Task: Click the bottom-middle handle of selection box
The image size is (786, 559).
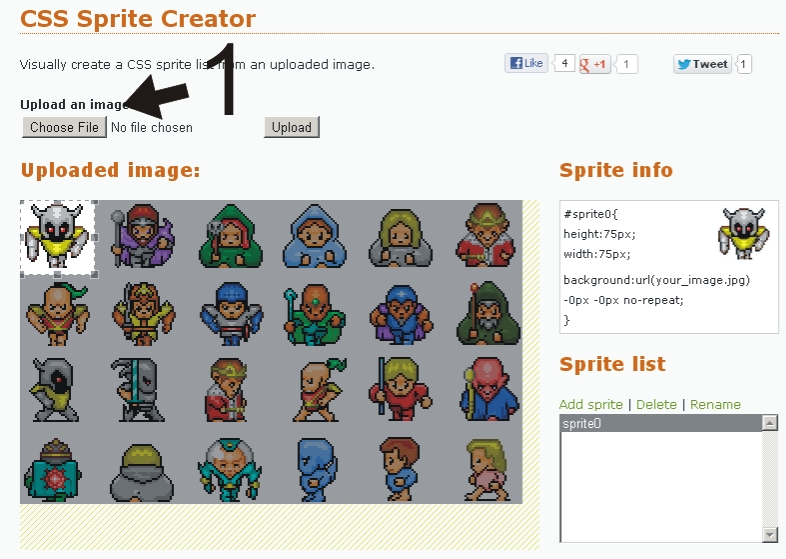Action: click(58, 274)
